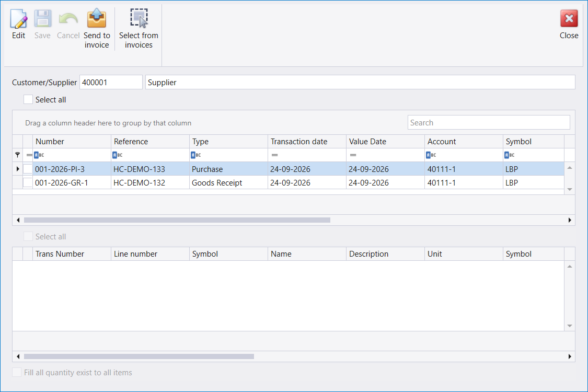The image size is (588, 392).
Task: Sort by Reference column header
Action: point(151,142)
